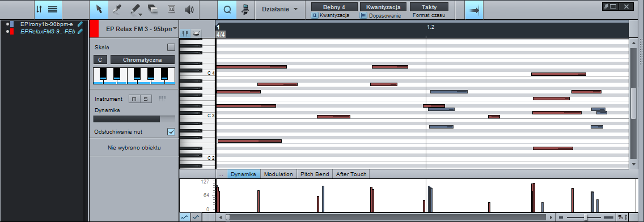
Task: Open the pencil tool shape dropdown arrow
Action: (141, 15)
